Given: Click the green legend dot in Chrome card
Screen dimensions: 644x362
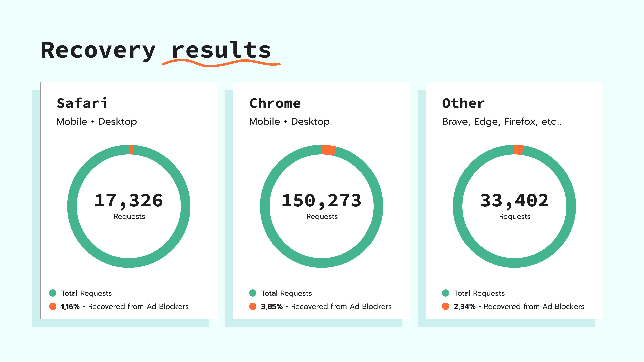Looking at the screenshot, I should (253, 293).
